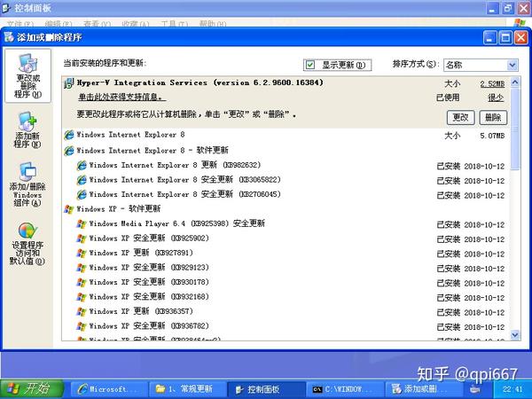Viewport: 532px width, 399px height.
Task: Select the IE8 security update KB3065822 icon
Action: 82,180
